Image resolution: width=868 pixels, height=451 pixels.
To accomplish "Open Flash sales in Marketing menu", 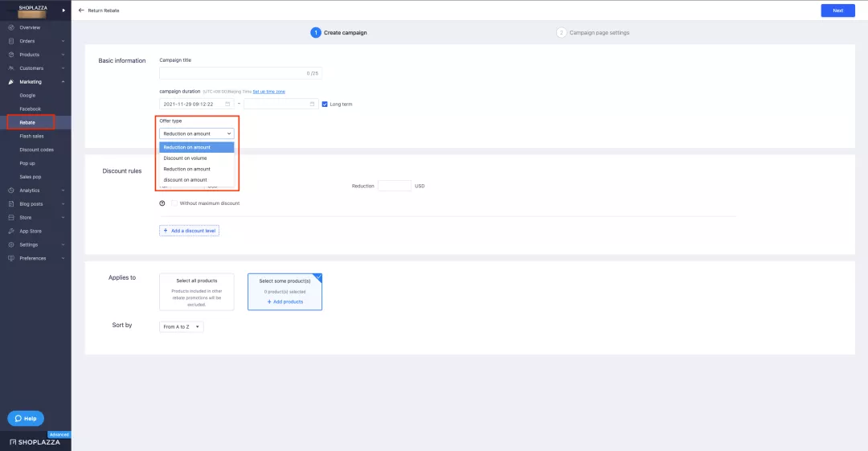I will 31,137.
